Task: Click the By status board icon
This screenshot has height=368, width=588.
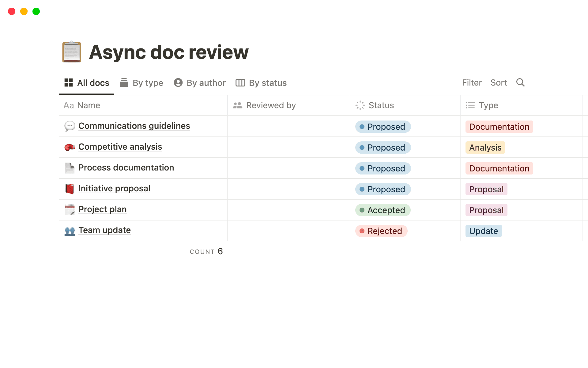Action: (x=240, y=82)
